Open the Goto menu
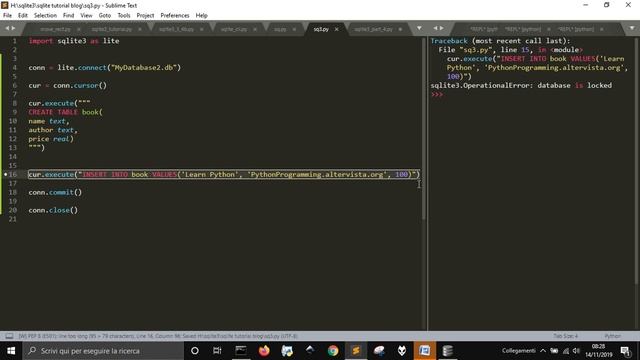 coord(105,16)
